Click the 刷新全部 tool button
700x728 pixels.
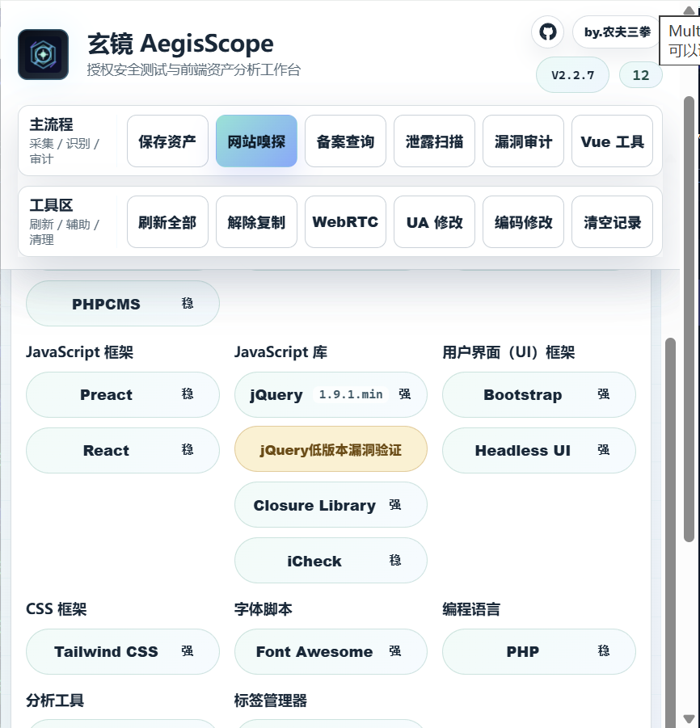[x=167, y=222]
